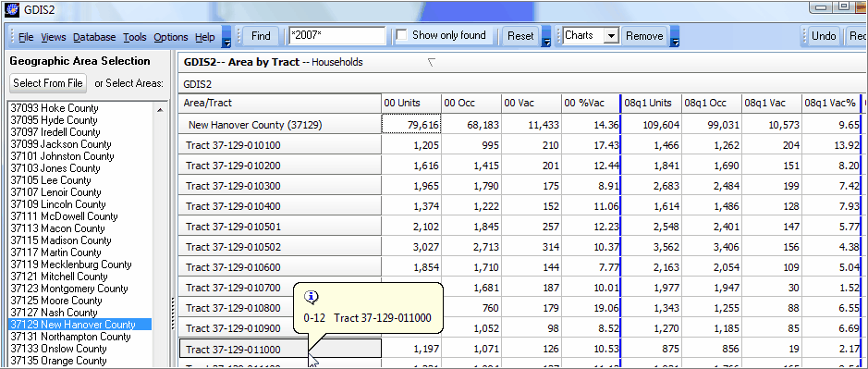Screen dimensions: 868x369
Task: Select row Tract 37-129-010502
Action: pos(279,247)
